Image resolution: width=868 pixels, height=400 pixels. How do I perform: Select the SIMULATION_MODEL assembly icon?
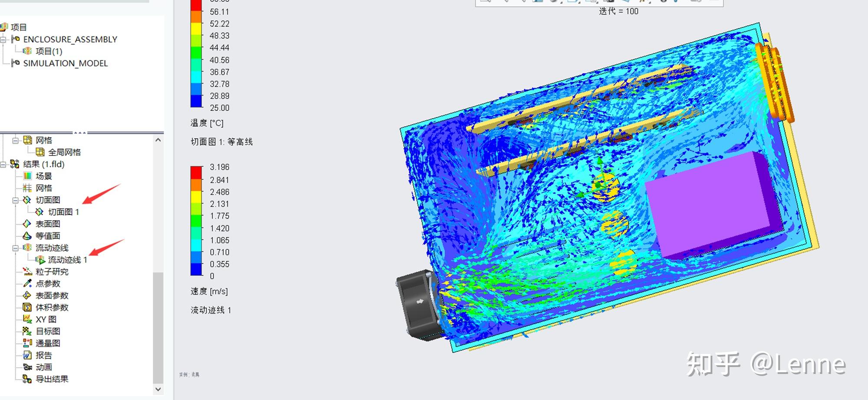coord(16,63)
